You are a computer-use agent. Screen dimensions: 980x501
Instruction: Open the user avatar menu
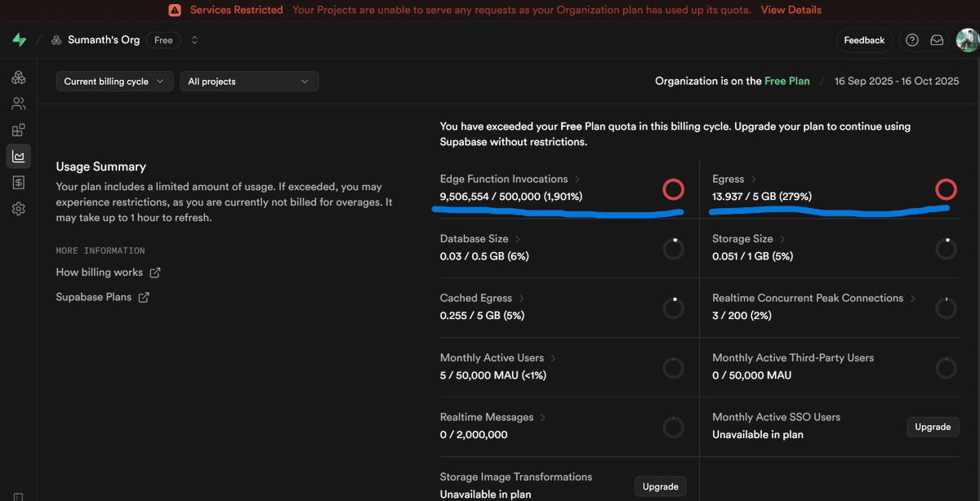coord(967,40)
